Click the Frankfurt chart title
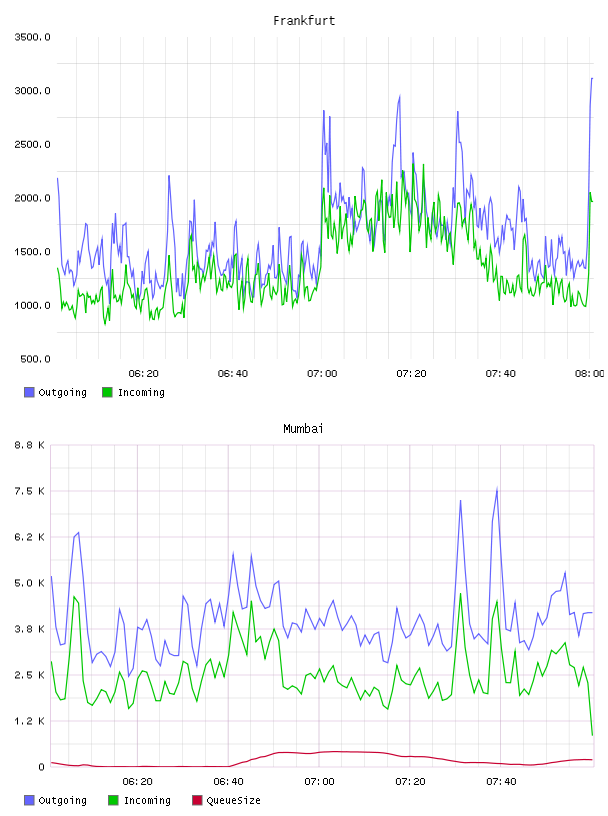Screen dimensions: 608x816 [304, 21]
